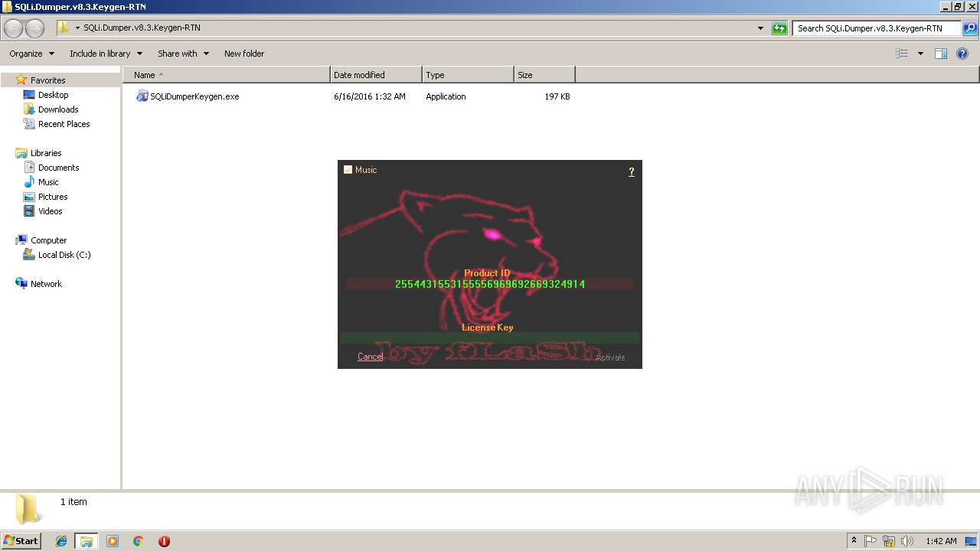This screenshot has height=551, width=980.
Task: Show hidden tray icons arrow
Action: 854,541
